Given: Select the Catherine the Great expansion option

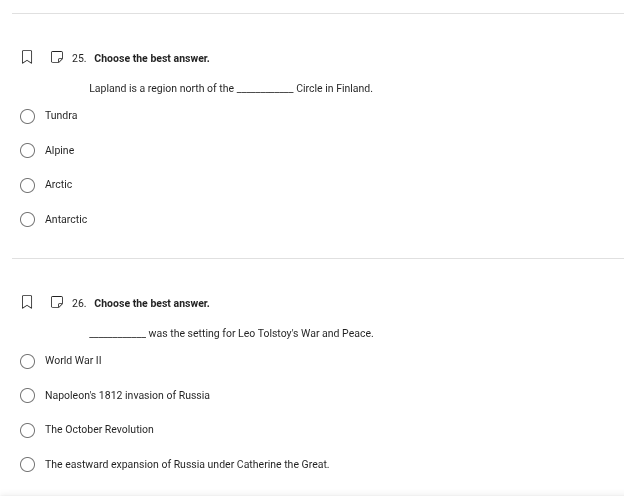Looking at the screenshot, I should [28, 465].
